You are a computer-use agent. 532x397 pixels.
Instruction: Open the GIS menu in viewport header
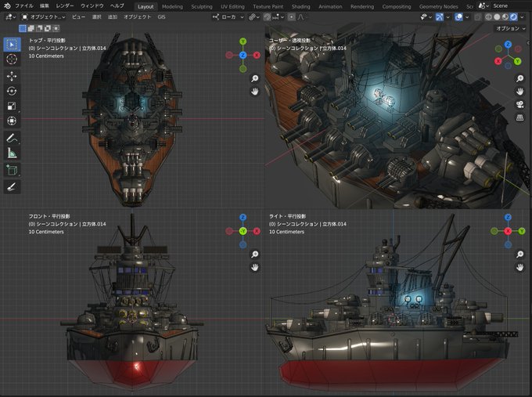click(x=161, y=17)
